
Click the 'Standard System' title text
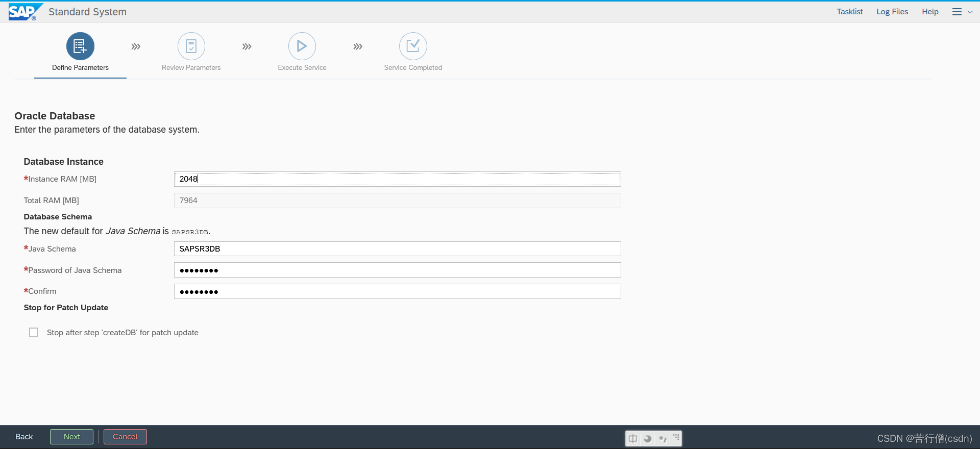click(x=87, y=12)
